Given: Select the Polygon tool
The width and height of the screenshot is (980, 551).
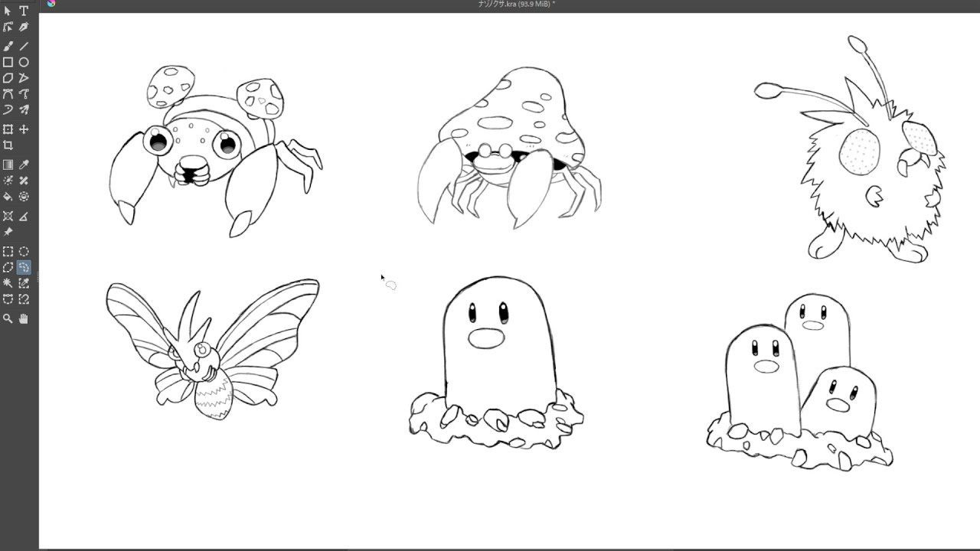Looking at the screenshot, I should tap(8, 78).
